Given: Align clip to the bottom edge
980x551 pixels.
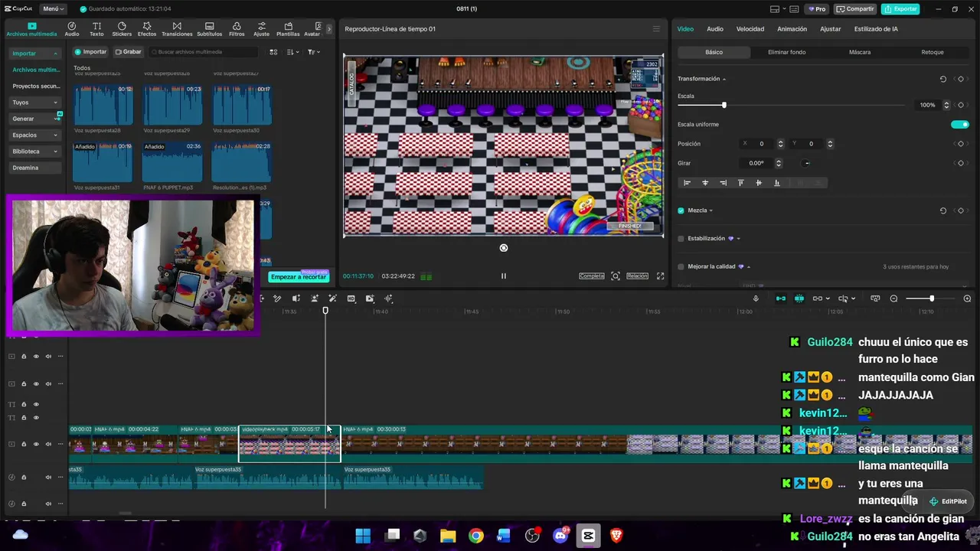Looking at the screenshot, I should click(x=777, y=183).
